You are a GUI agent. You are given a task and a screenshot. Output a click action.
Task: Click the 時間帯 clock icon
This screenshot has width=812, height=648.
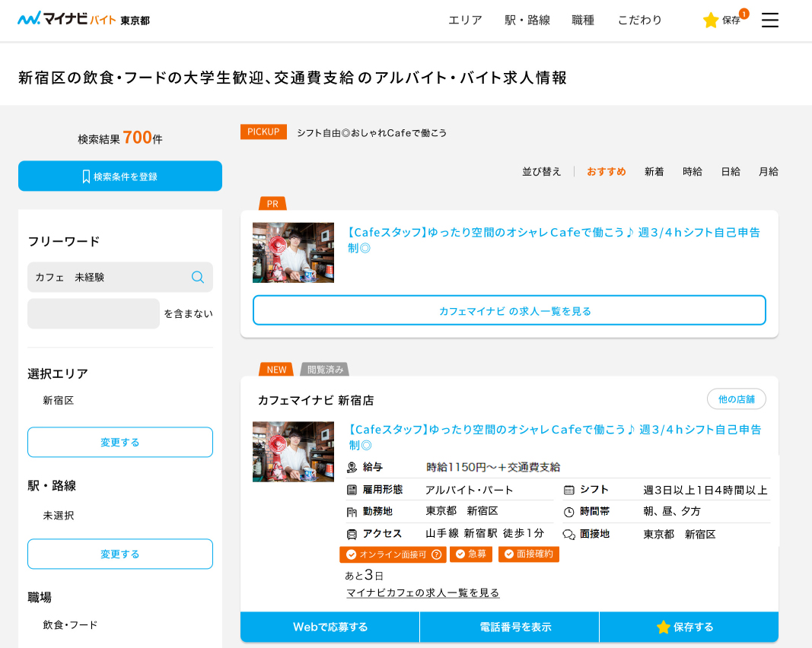click(568, 512)
